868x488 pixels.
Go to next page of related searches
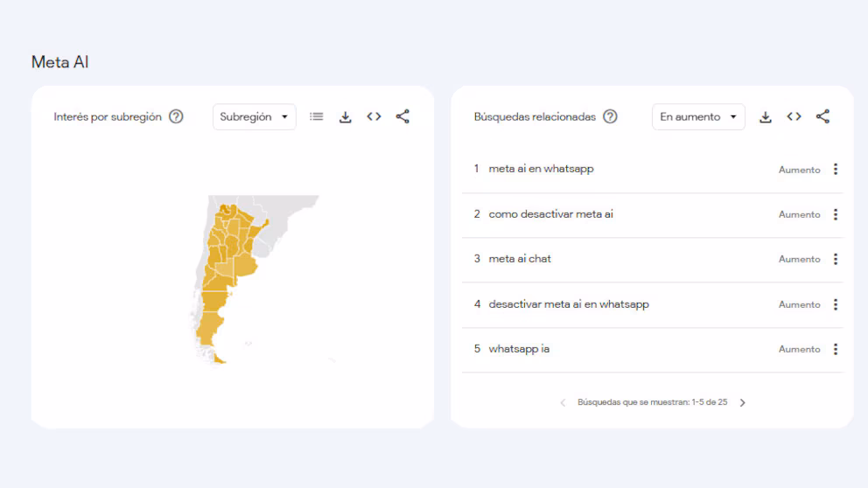743,403
